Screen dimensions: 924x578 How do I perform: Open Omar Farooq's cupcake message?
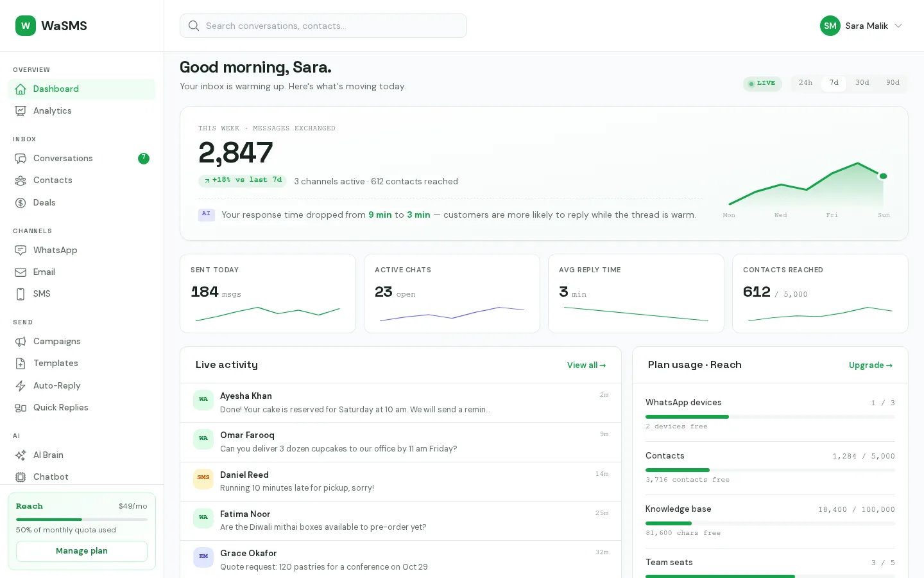click(x=400, y=442)
